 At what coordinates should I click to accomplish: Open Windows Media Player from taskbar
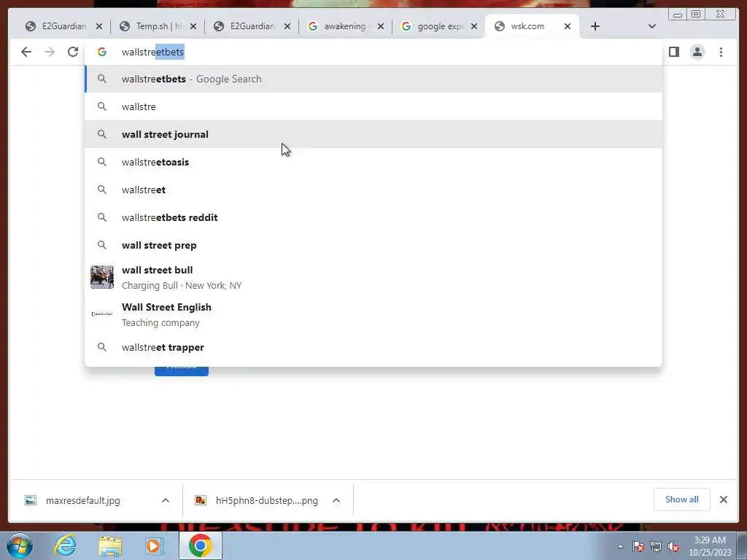click(x=155, y=545)
